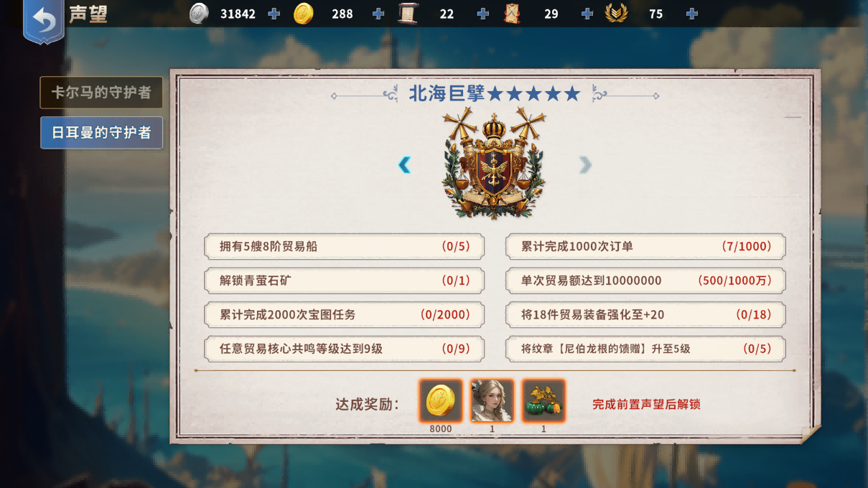This screenshot has height=488, width=868.
Task: Select the 日耳曼的守护者 tab
Action: 101,133
